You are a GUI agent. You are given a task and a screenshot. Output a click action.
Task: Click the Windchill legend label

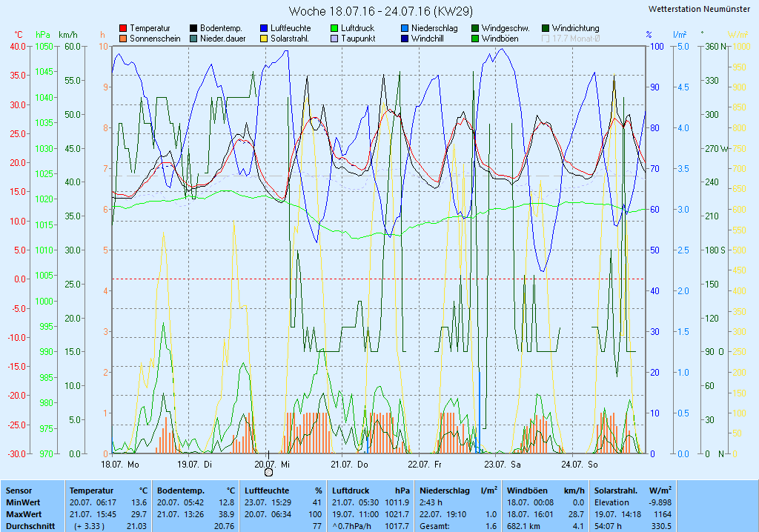point(428,39)
